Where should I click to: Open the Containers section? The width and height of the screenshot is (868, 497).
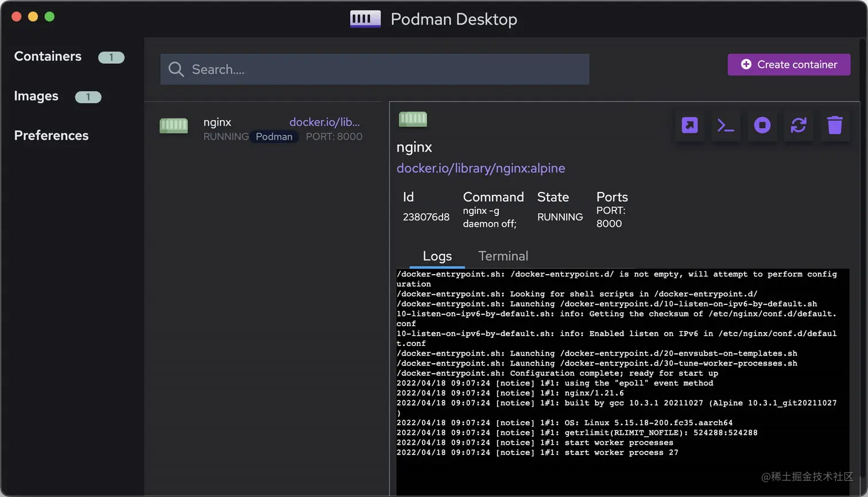(48, 56)
